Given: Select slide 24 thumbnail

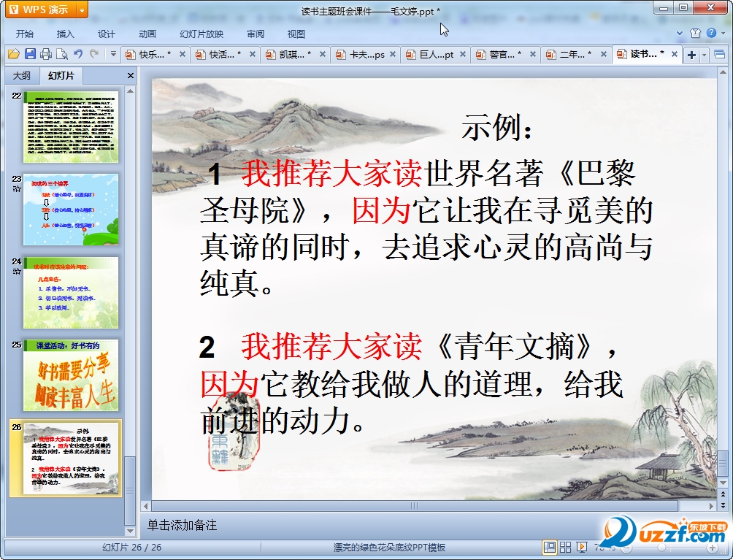Looking at the screenshot, I should pos(71,293).
